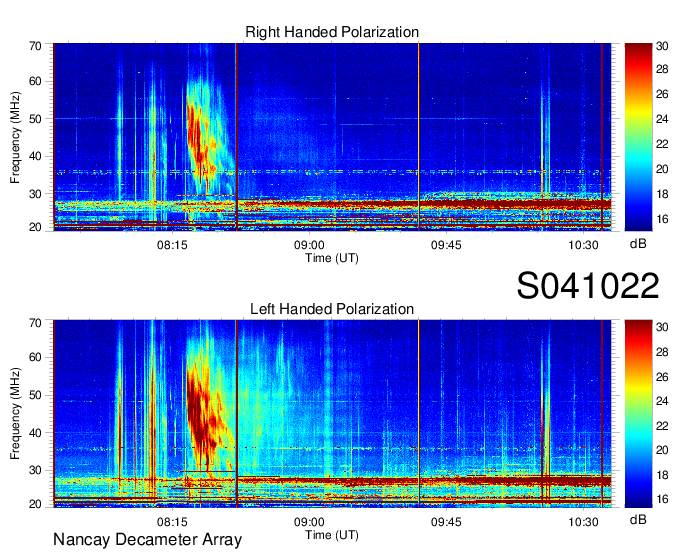Click the 28 value on the Right Handed colorbar
The height and width of the screenshot is (552, 680).
(662, 69)
